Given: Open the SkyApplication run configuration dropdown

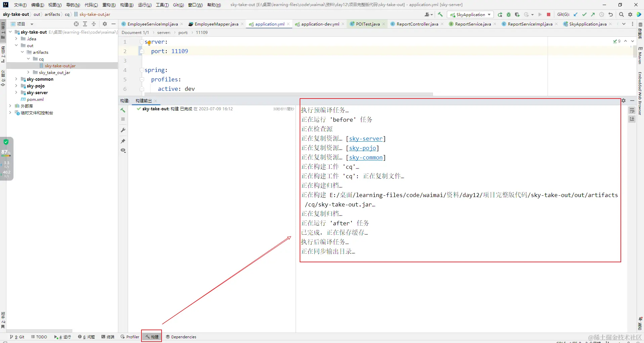Looking at the screenshot, I should click(x=470, y=14).
